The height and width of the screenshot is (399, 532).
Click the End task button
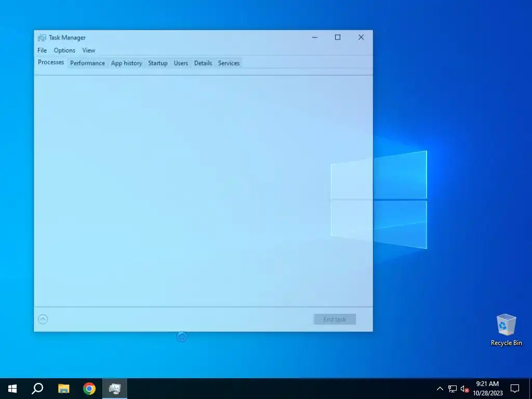pos(335,320)
